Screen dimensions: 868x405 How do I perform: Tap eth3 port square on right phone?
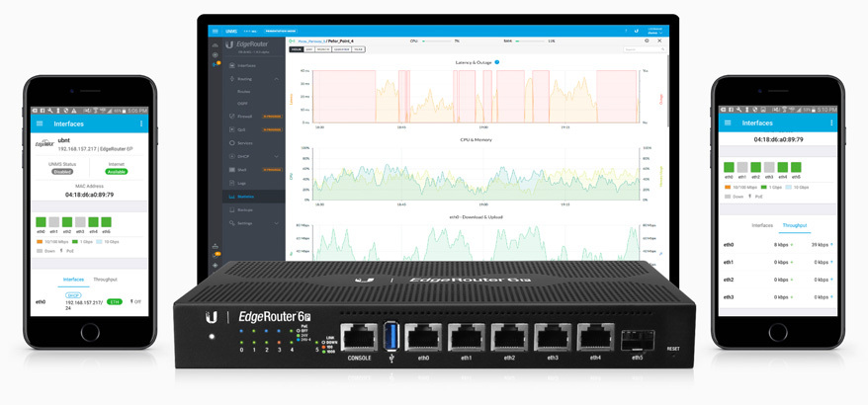pyautogui.click(x=769, y=167)
